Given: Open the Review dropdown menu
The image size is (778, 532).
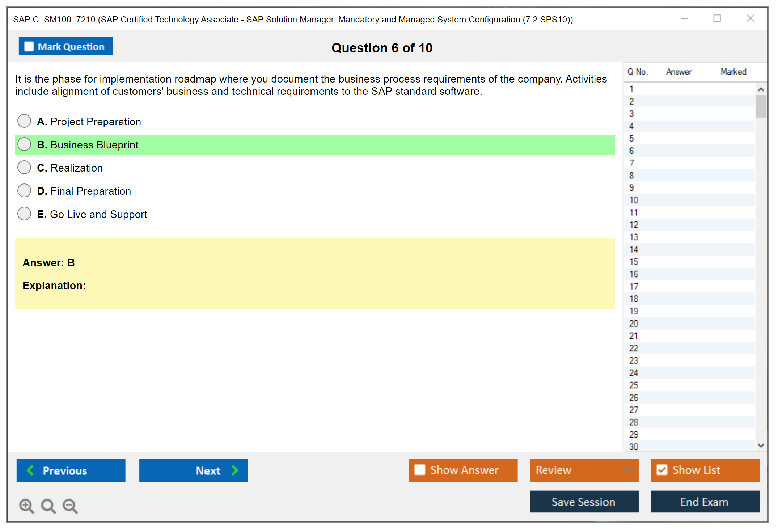Looking at the screenshot, I should (x=628, y=470).
